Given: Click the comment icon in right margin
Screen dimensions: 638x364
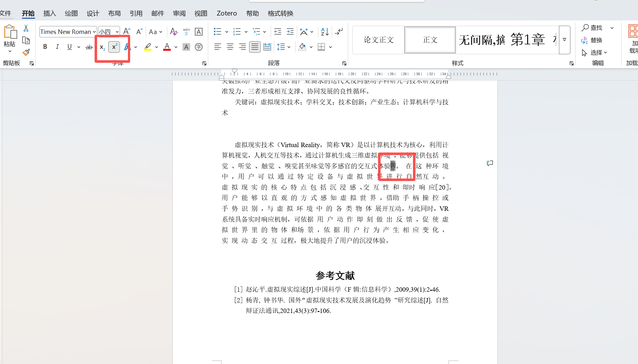Looking at the screenshot, I should coord(490,163).
